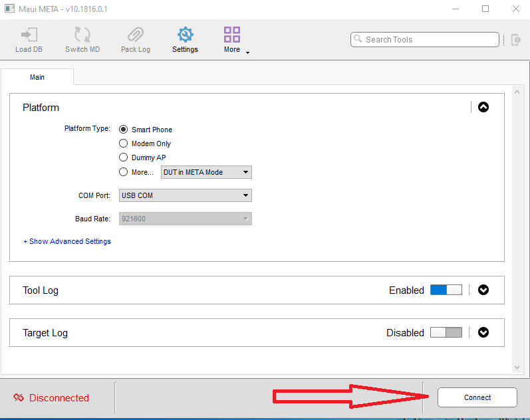Viewport: 530px width, 420px height.
Task: Open the More tools grid icon
Action: click(x=232, y=35)
